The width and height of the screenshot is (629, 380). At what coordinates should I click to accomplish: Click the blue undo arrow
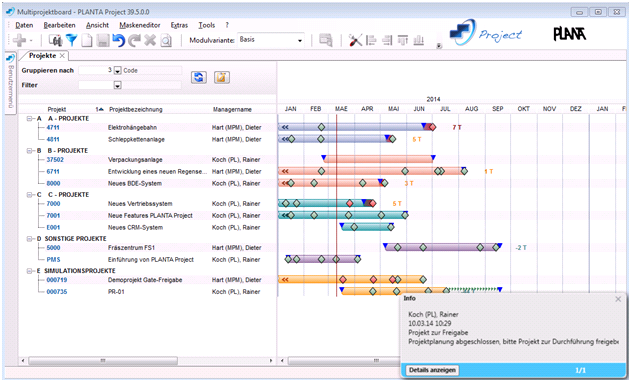point(118,40)
